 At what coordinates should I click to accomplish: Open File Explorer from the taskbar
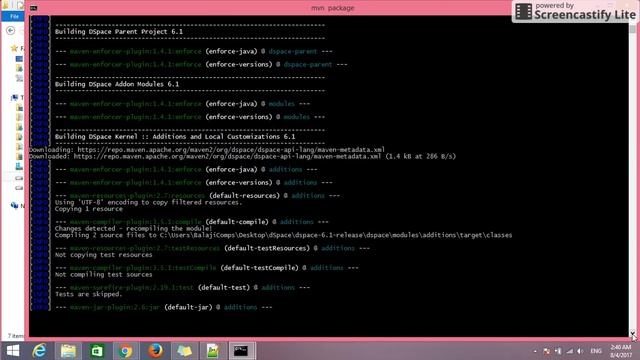(x=68, y=351)
